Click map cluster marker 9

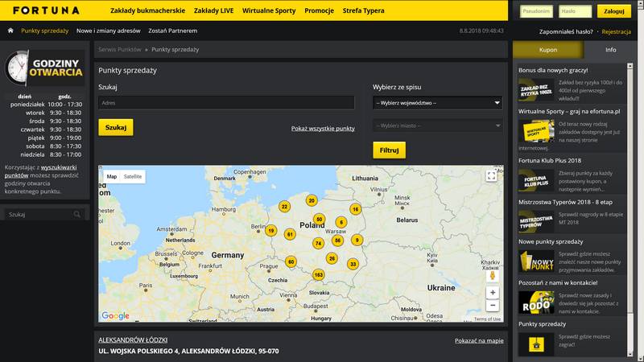click(x=357, y=240)
